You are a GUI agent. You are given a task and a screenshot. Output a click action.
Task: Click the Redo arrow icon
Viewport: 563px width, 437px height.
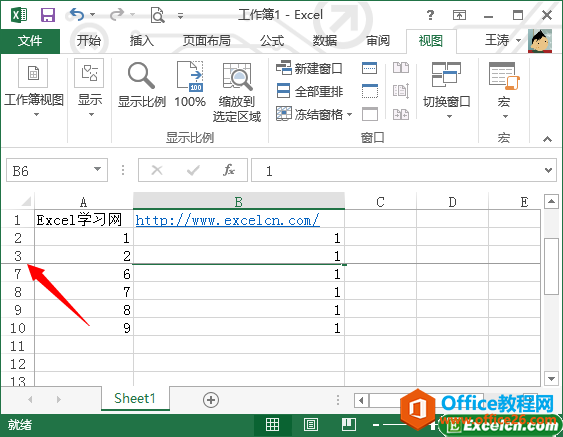(x=117, y=15)
